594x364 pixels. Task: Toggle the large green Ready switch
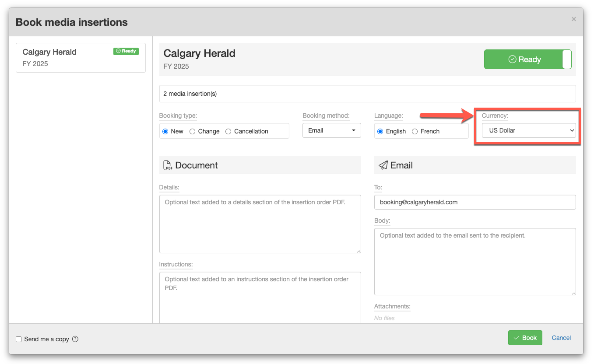click(527, 59)
